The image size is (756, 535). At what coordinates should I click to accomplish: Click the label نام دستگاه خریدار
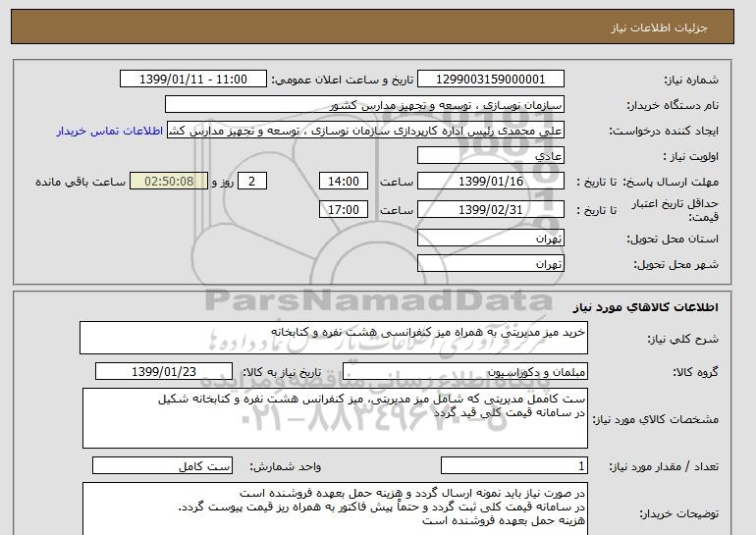tap(673, 106)
